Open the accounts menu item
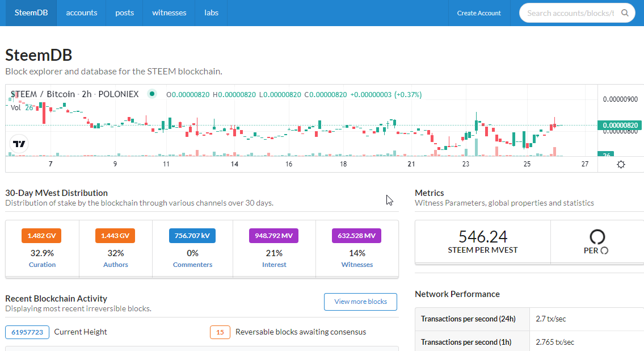644x351 pixels. (x=81, y=12)
